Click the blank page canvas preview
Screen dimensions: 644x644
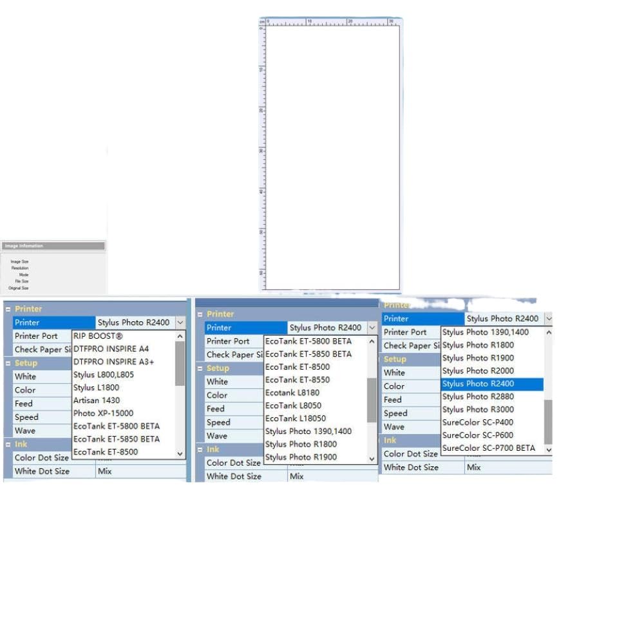332,158
